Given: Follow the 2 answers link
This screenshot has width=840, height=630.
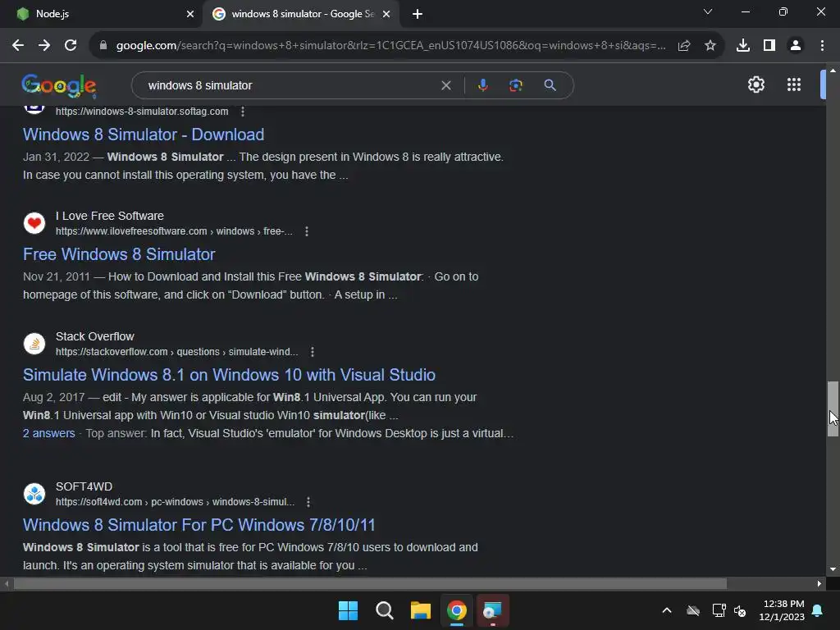Looking at the screenshot, I should click(48, 433).
